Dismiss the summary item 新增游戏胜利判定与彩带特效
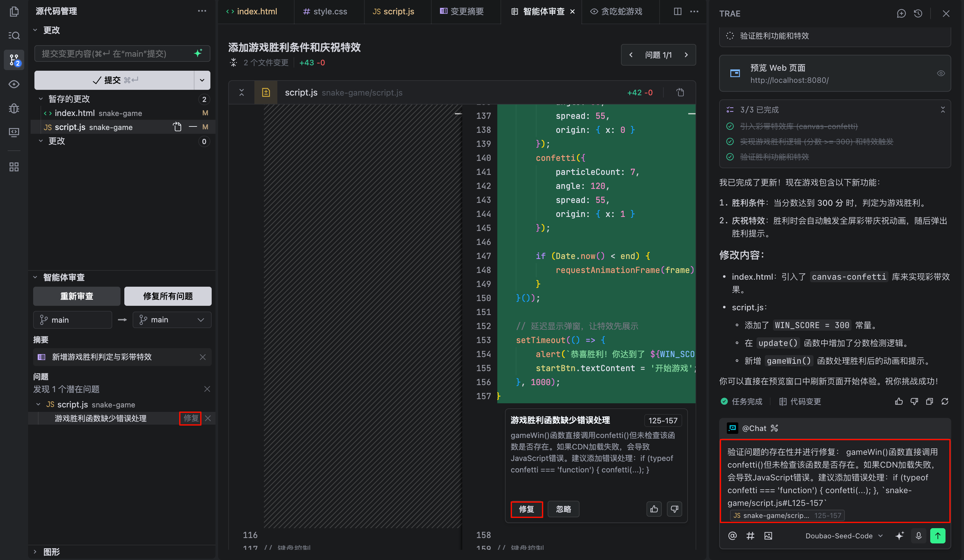This screenshot has height=560, width=964. pyautogui.click(x=203, y=357)
